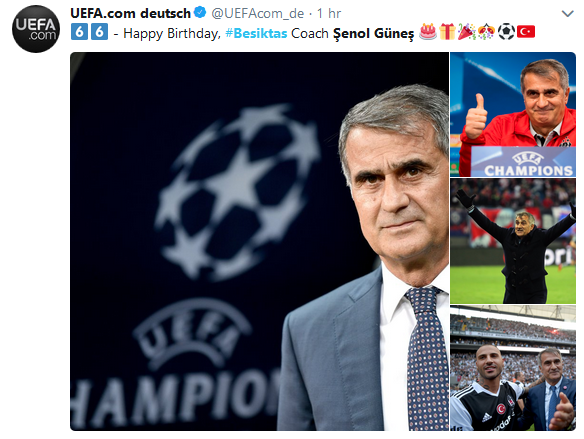Open the arms-raised celebration photo
The image size is (584, 439).
pyautogui.click(x=513, y=241)
